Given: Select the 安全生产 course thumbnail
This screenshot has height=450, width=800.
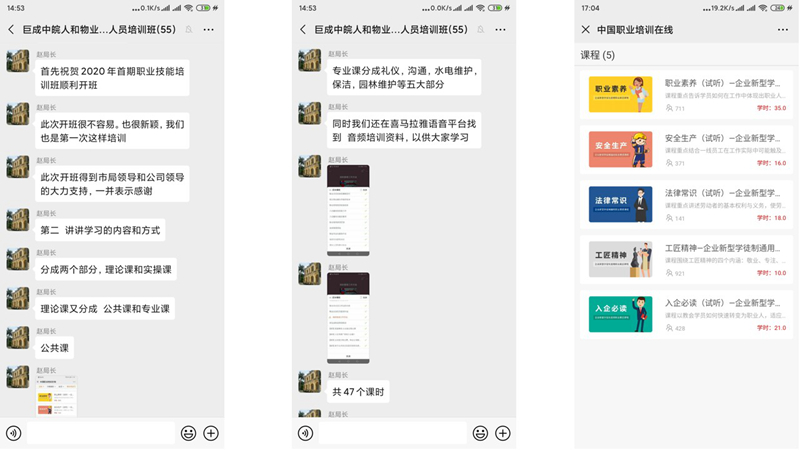Looking at the screenshot, I should point(620,149).
